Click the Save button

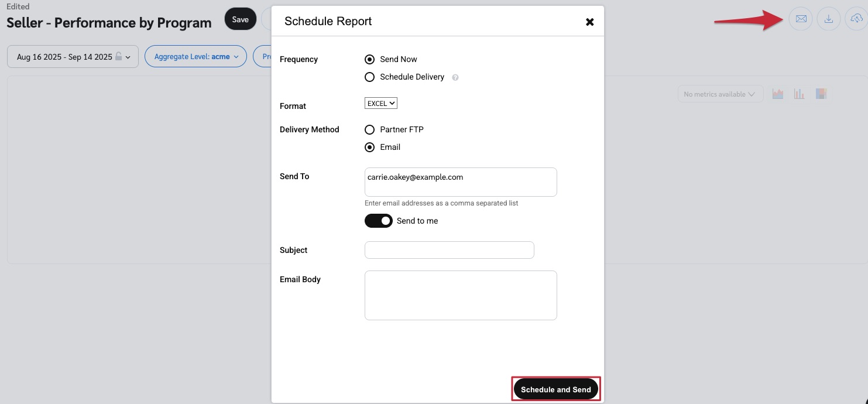[240, 19]
